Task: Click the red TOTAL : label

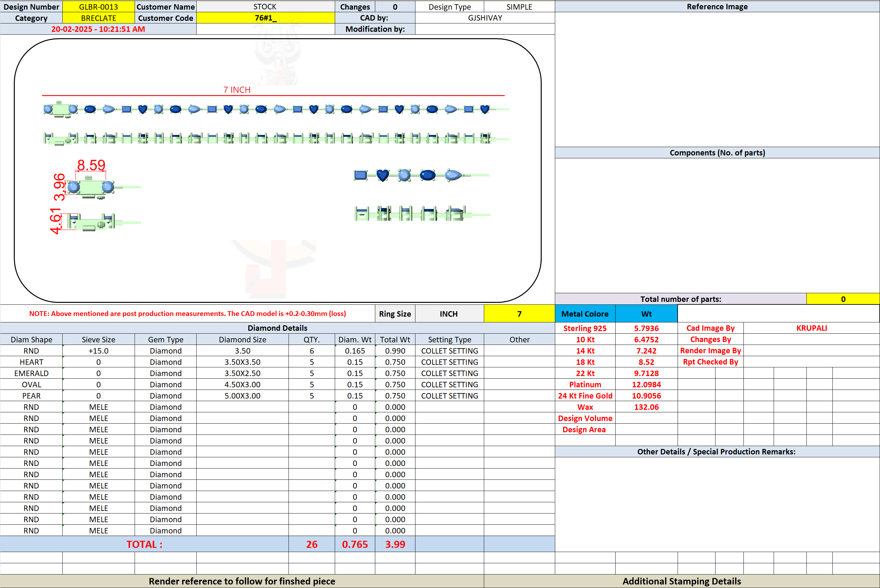Action: [144, 544]
